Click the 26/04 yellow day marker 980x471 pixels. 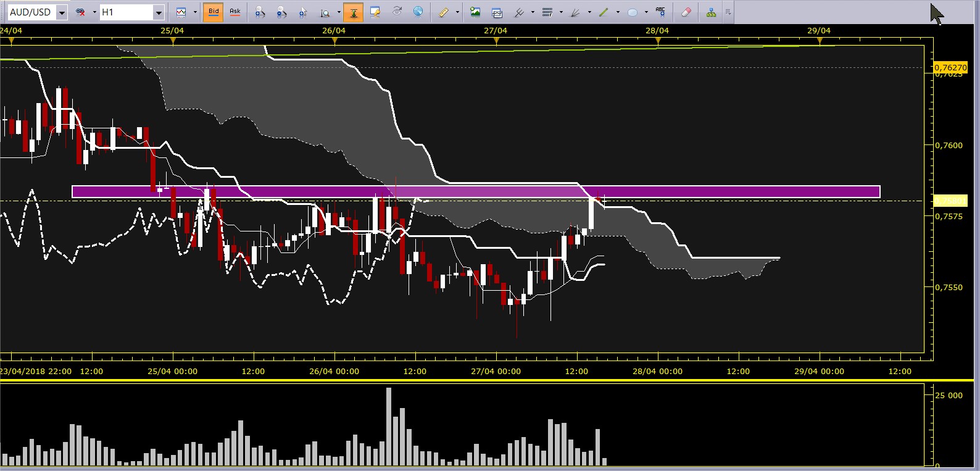coord(334,41)
